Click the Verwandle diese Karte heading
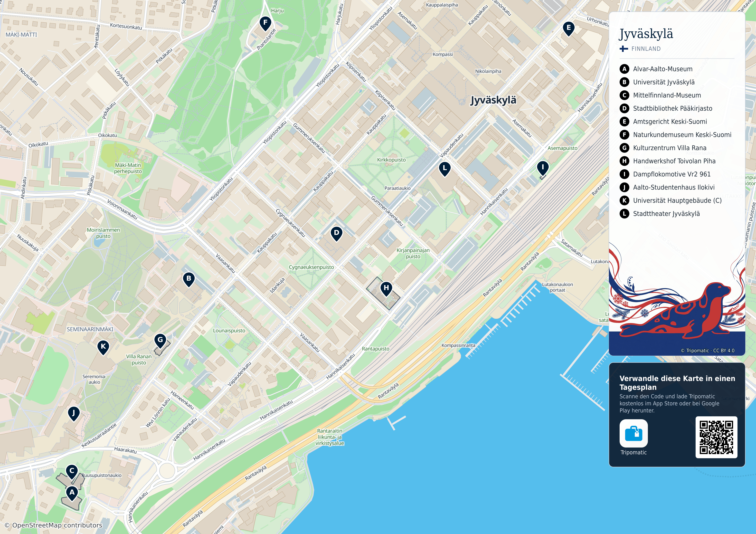 [x=677, y=383]
